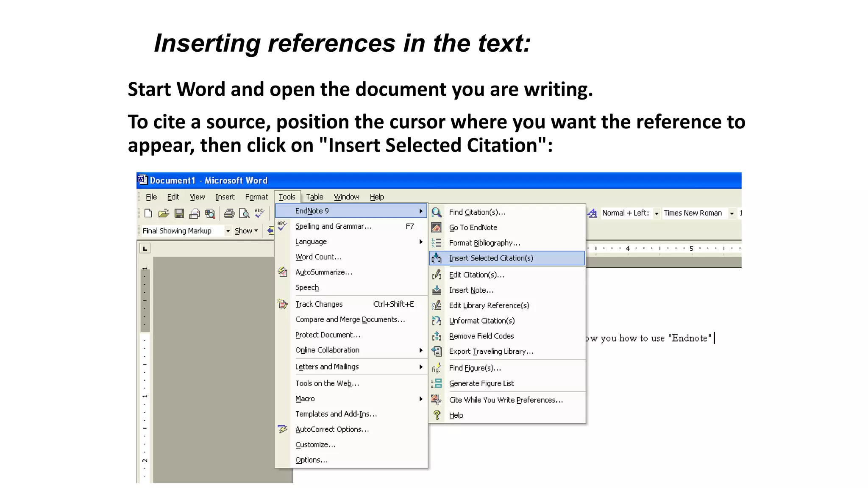This screenshot has height=488, width=868.
Task: Click the Track Changes menu icon
Action: tap(283, 304)
